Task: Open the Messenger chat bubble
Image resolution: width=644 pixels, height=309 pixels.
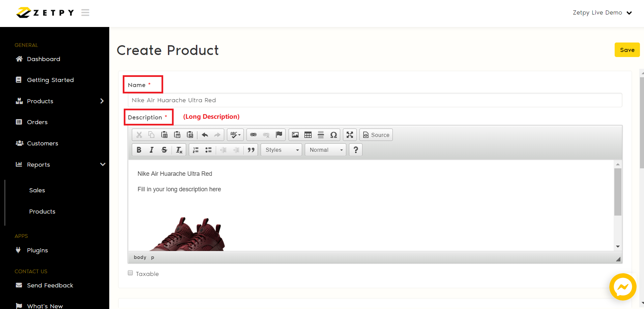Action: [x=623, y=287]
